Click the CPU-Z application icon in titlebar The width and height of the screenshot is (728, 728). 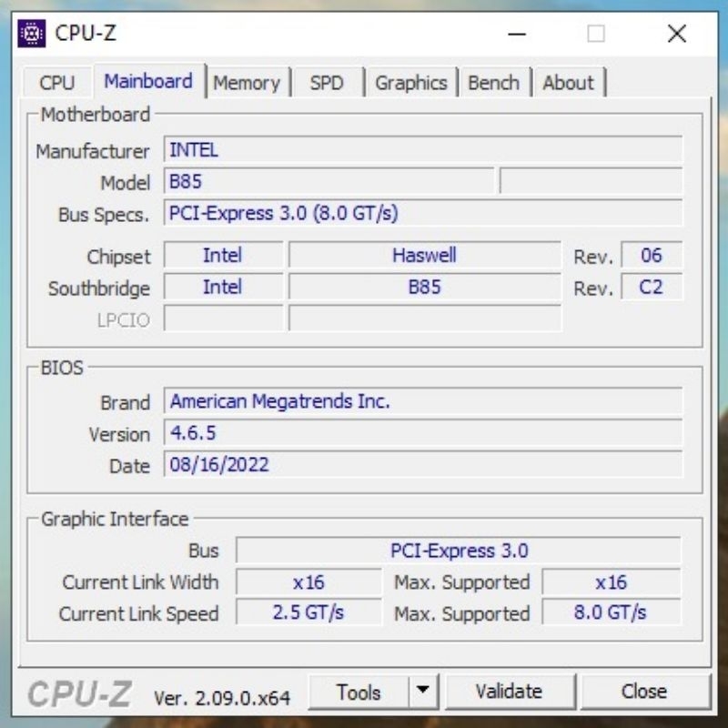coord(30,34)
